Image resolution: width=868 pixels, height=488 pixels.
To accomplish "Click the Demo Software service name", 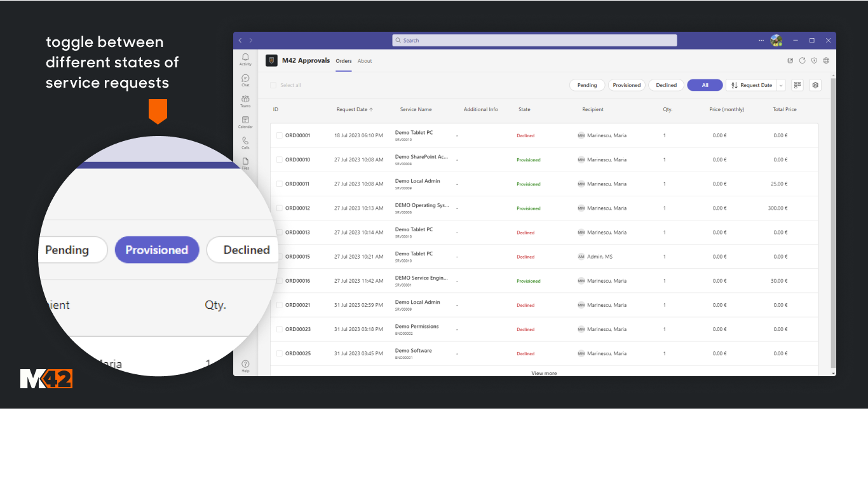I will (x=414, y=350).
